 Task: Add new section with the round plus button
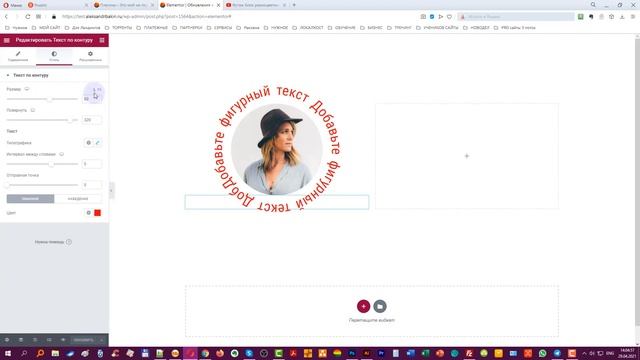[x=363, y=306]
